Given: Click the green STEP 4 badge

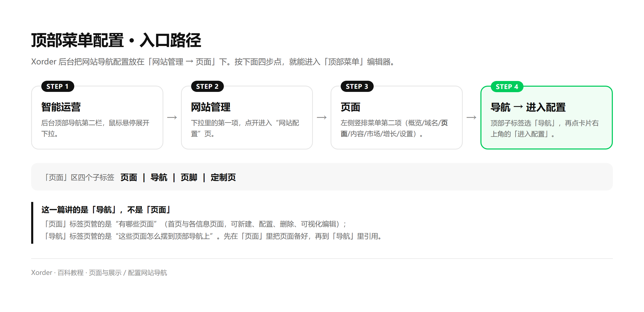Looking at the screenshot, I should (507, 87).
